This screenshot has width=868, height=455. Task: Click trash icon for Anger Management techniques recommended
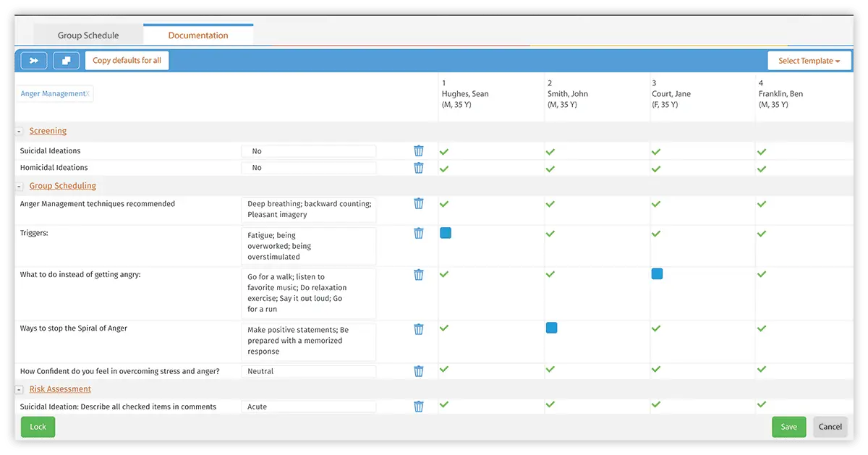418,203
